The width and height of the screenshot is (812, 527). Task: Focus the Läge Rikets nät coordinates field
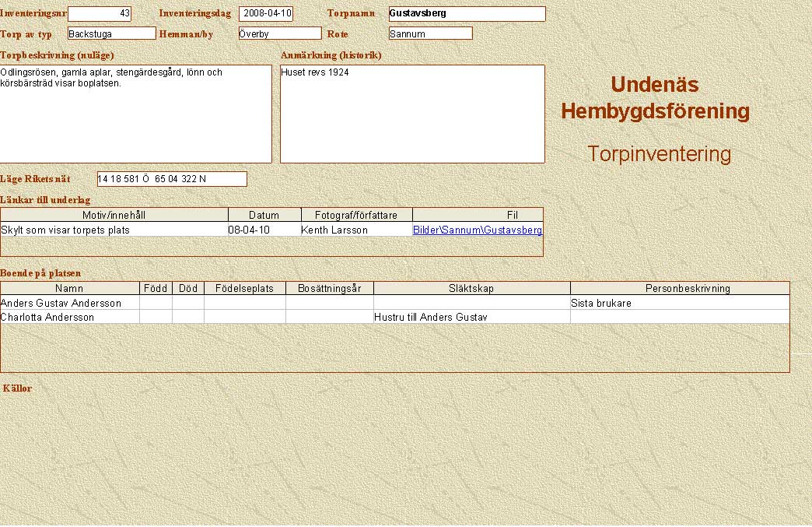(x=171, y=179)
